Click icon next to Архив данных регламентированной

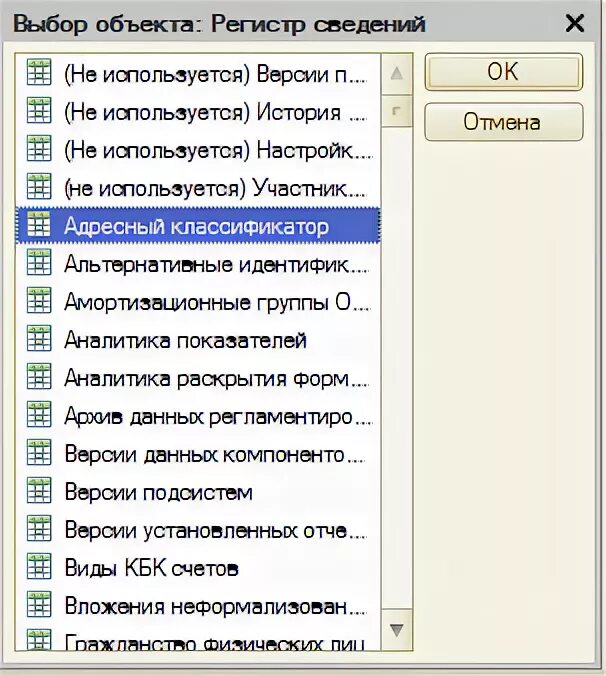[x=39, y=414]
